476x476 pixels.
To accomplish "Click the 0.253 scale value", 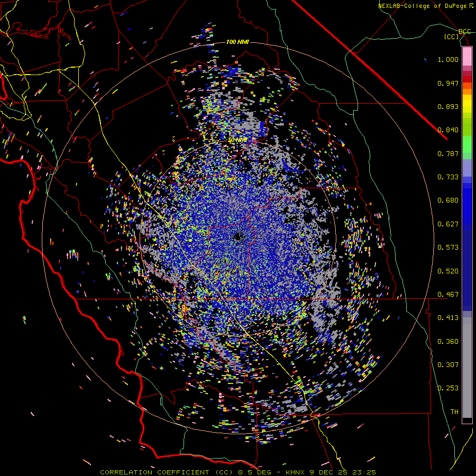I will [448, 388].
